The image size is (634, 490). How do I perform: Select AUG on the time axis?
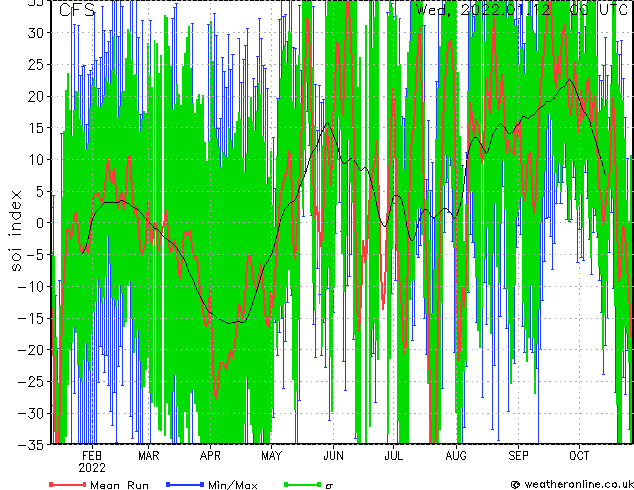(x=456, y=455)
